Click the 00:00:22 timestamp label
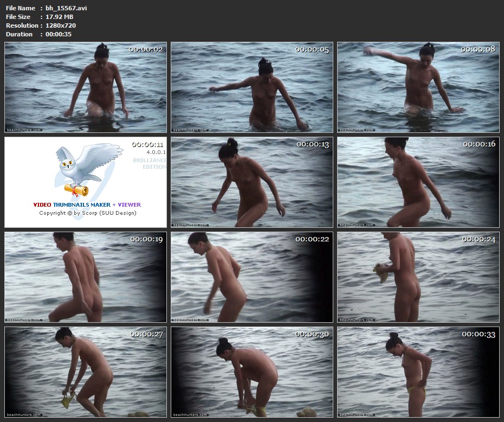 [x=312, y=239]
